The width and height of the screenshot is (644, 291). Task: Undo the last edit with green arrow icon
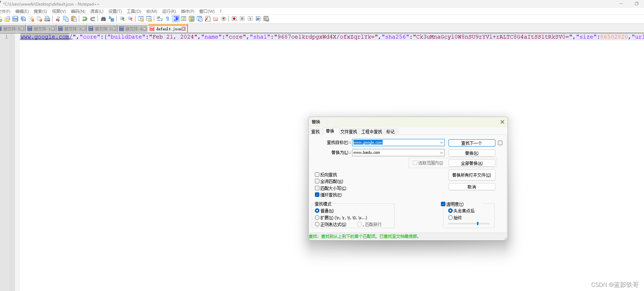click(85, 19)
